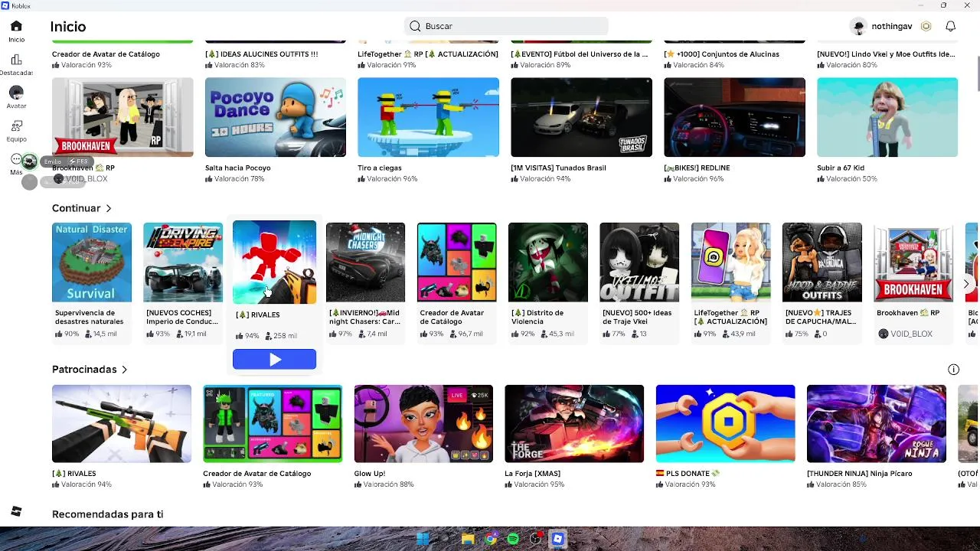This screenshot has width=980, height=551.
Task: Click the 'Recomendadas para ti' heading
Action: (x=107, y=514)
